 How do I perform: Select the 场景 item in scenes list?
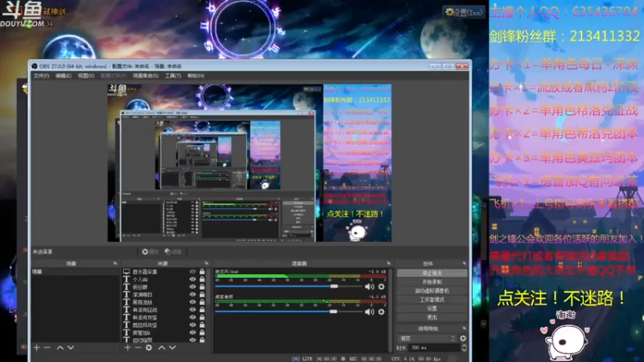point(76,272)
